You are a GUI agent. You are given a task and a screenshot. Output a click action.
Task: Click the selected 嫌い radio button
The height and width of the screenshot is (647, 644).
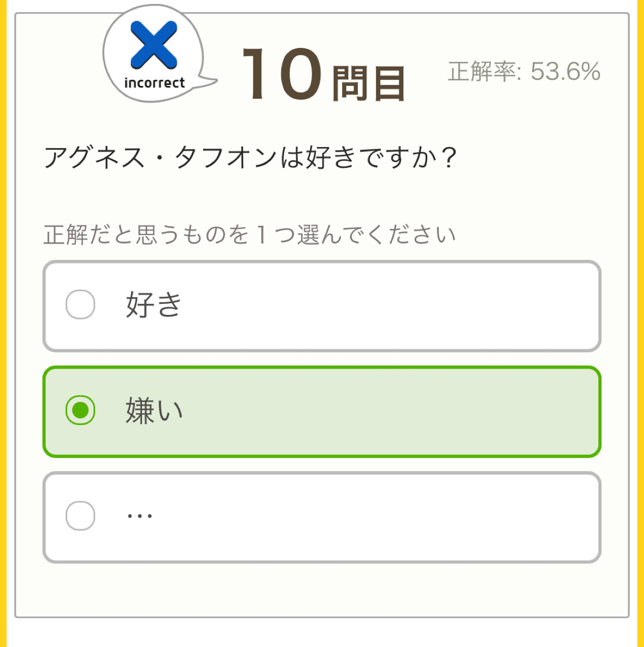point(80,410)
